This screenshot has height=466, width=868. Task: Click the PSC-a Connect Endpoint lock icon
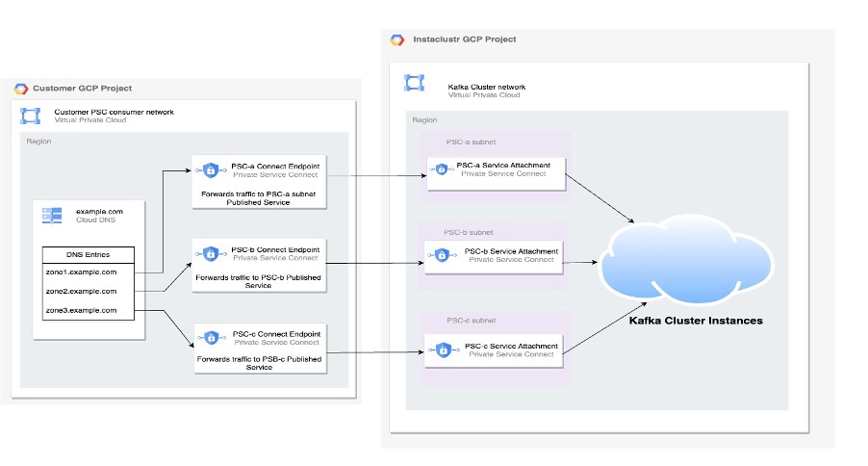[210, 170]
